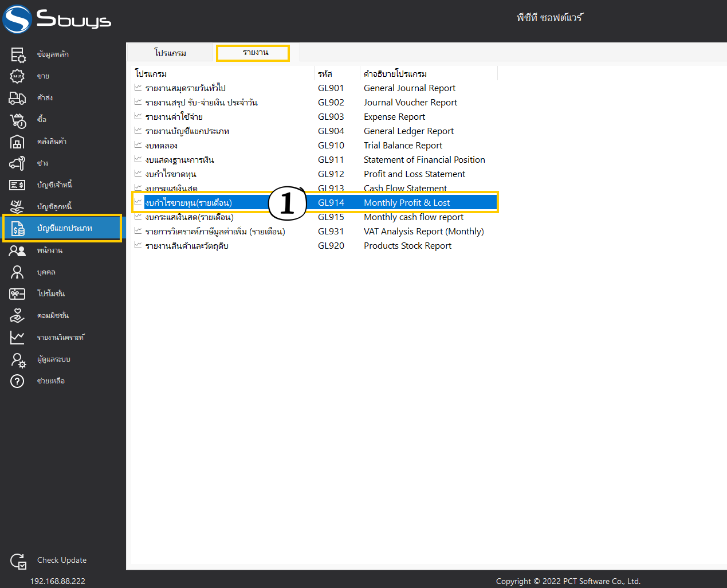Select the GL910 Trial Balance Report row
727x588 pixels.
pos(315,146)
